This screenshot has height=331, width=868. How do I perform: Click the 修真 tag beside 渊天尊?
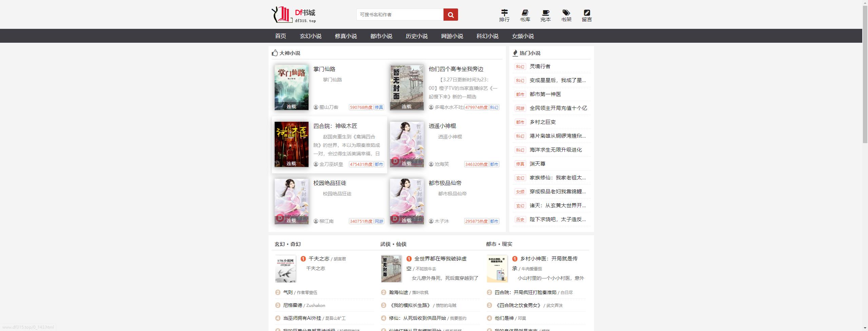click(x=520, y=164)
